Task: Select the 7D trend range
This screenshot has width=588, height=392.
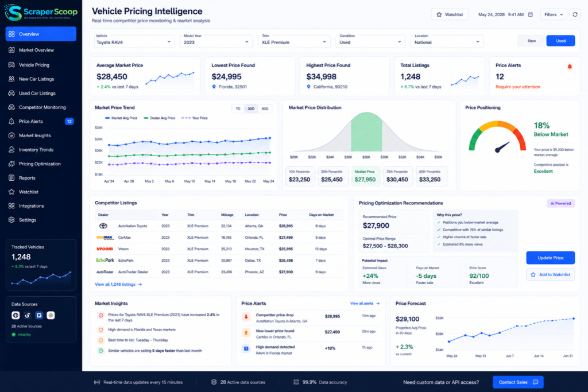Action: coord(238,108)
